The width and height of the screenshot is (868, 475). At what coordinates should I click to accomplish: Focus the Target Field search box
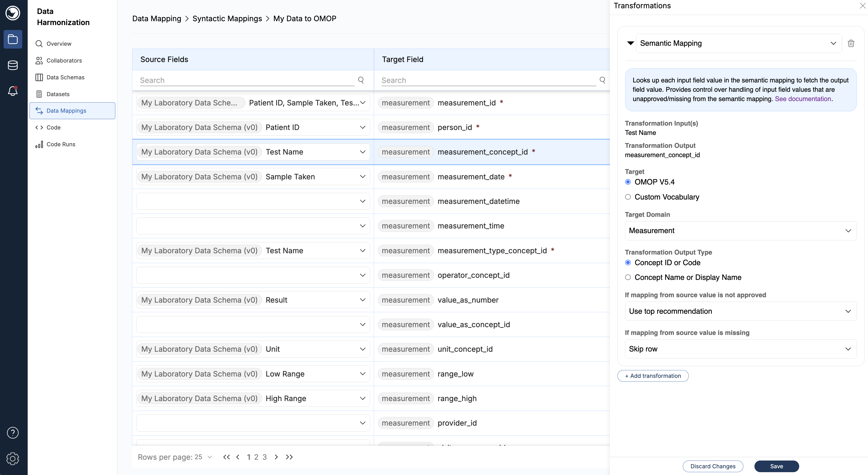point(489,80)
